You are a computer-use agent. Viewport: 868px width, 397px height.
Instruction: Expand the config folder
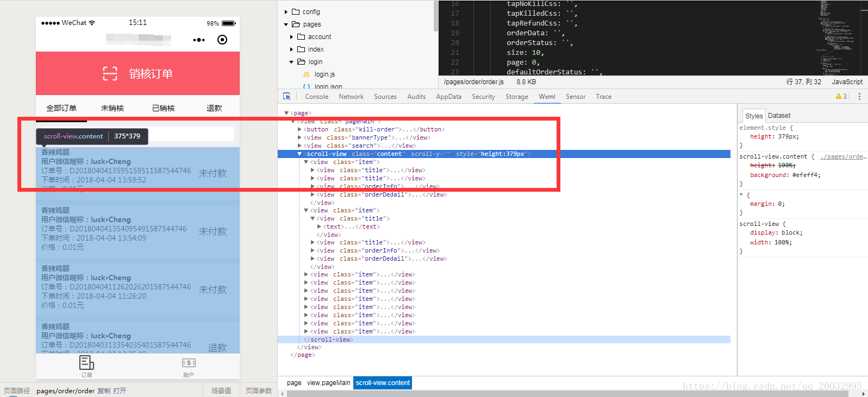coord(286,12)
